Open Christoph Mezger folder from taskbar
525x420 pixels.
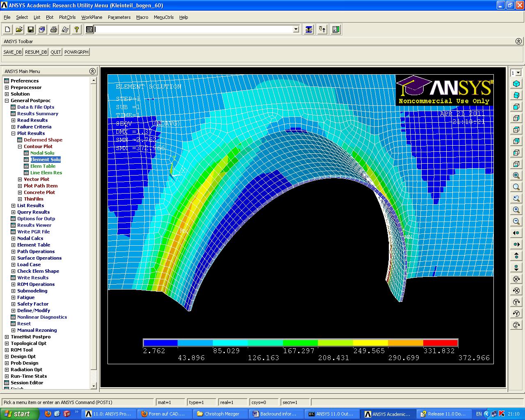pos(219,414)
